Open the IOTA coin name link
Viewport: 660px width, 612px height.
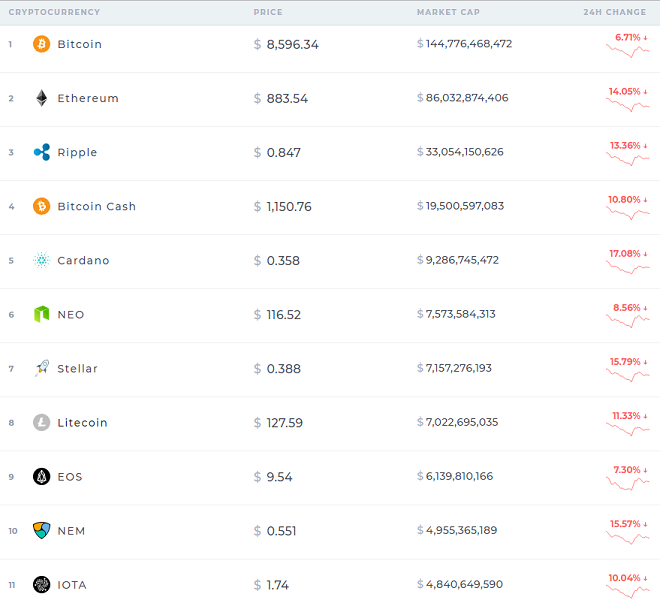tap(72, 585)
